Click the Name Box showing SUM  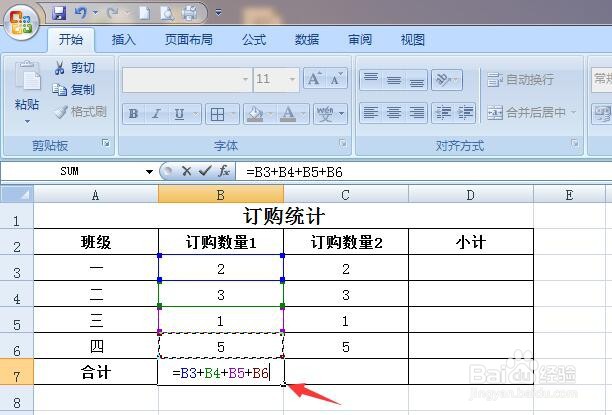pos(73,171)
